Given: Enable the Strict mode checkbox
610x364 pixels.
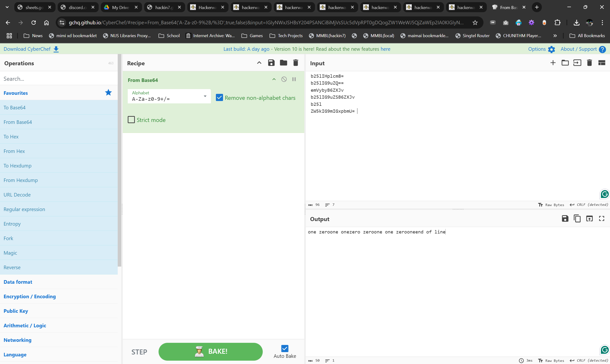Looking at the screenshot, I should [x=131, y=120].
